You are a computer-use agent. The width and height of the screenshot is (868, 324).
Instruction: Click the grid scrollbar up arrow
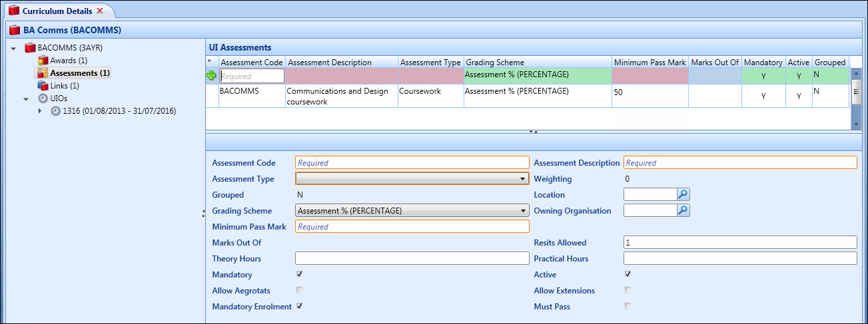coord(855,73)
